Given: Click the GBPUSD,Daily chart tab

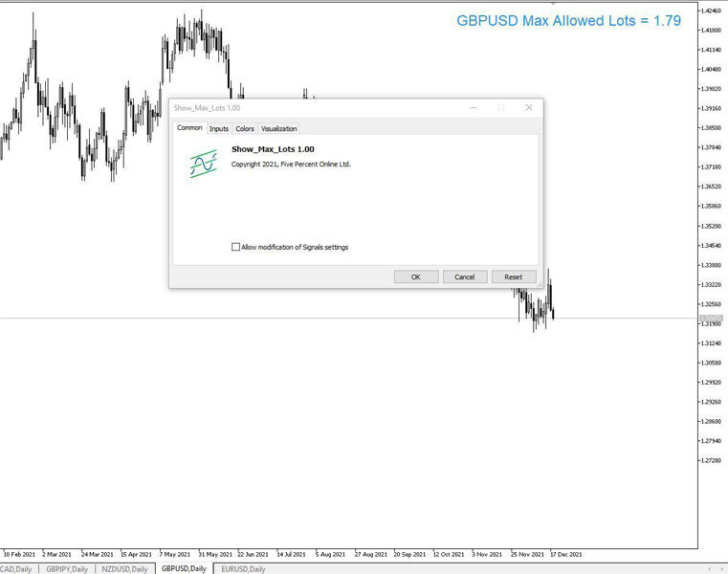Looking at the screenshot, I should pos(184,568).
